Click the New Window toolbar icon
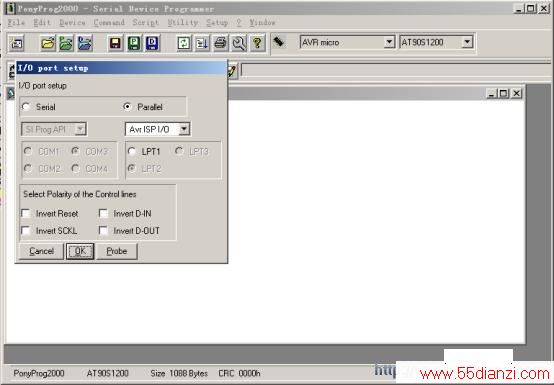Image resolution: width=554 pixels, height=385 pixels. (x=16, y=43)
